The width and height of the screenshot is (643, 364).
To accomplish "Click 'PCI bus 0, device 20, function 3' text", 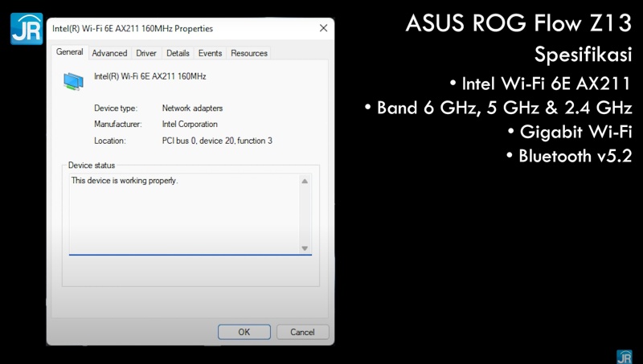I will [217, 141].
